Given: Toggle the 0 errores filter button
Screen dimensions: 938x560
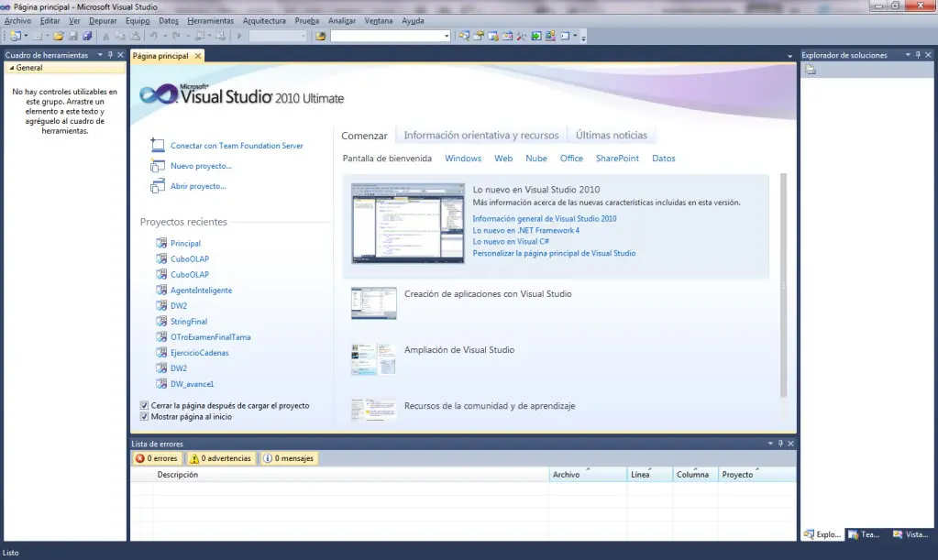Looking at the screenshot, I should [x=157, y=458].
